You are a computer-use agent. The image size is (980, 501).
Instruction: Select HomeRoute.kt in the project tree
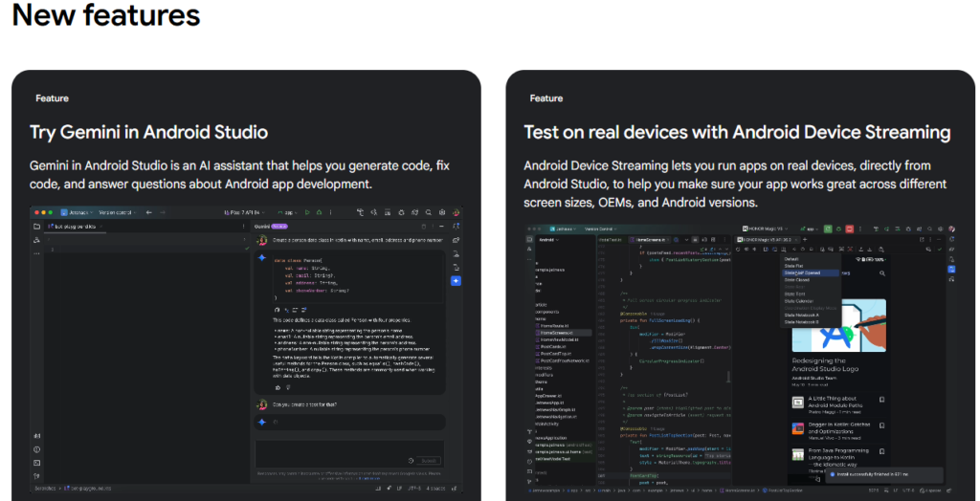click(554, 325)
